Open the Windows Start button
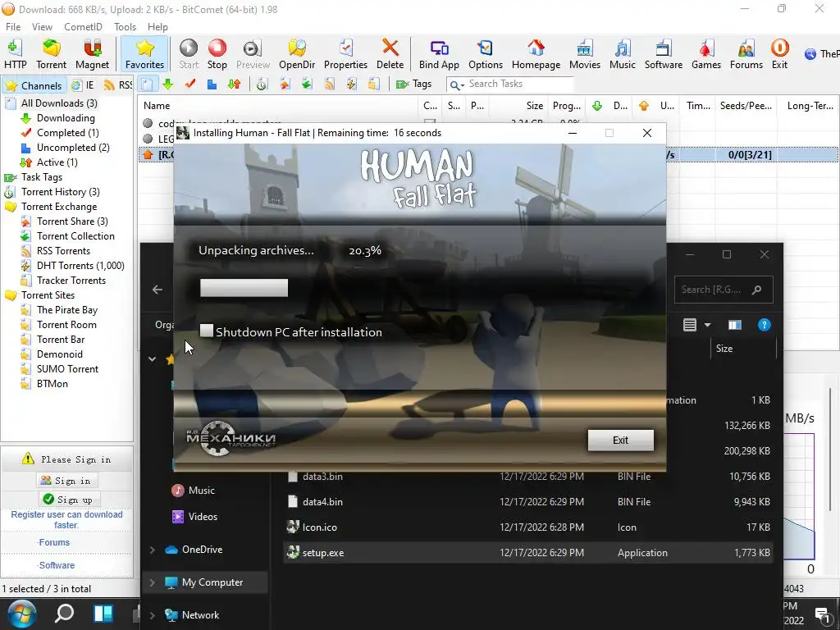840x630 pixels. tap(21, 614)
